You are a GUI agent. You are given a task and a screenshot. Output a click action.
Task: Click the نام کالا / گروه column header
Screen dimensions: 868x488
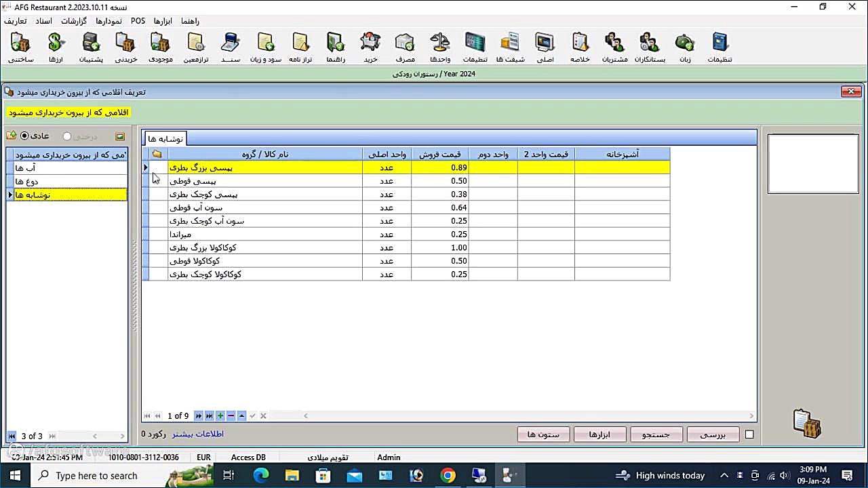[x=265, y=155]
